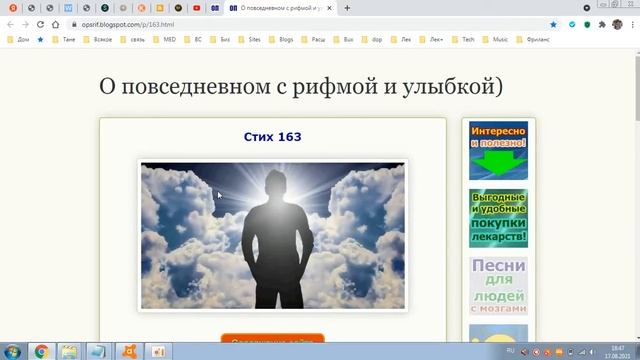Close the active blog tab
640x360 pixels.
329,8
